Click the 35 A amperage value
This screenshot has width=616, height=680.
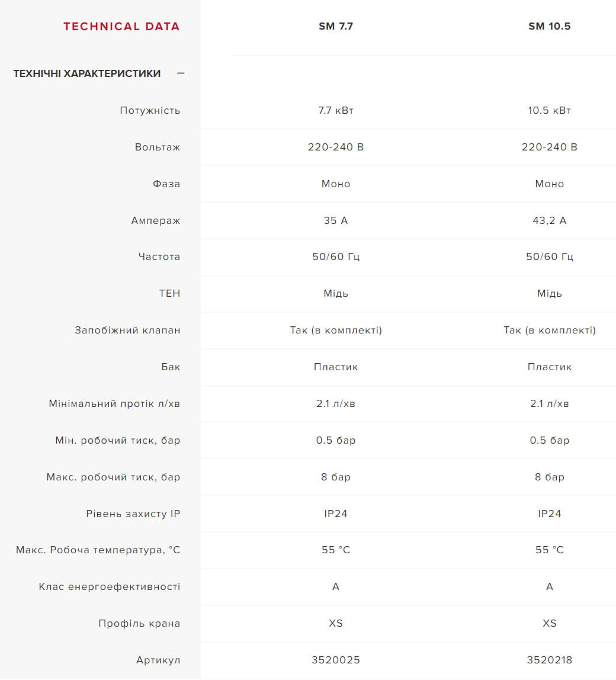pyautogui.click(x=336, y=220)
